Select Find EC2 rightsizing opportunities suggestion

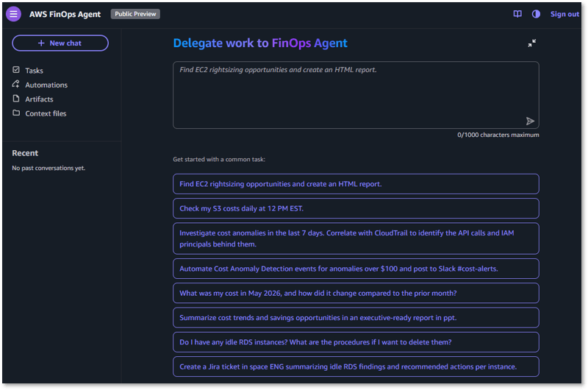356,184
